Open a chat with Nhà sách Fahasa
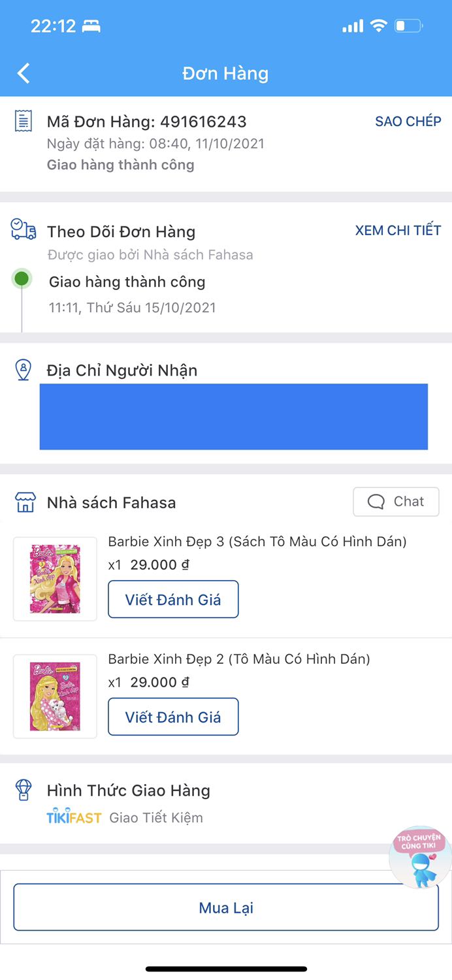This screenshot has width=452, height=980. pyautogui.click(x=396, y=502)
